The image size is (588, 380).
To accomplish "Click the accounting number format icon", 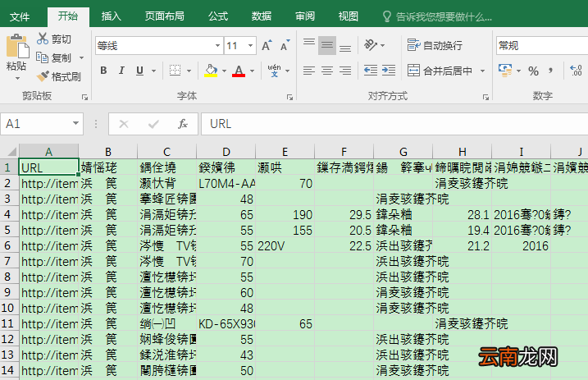I will (x=505, y=70).
